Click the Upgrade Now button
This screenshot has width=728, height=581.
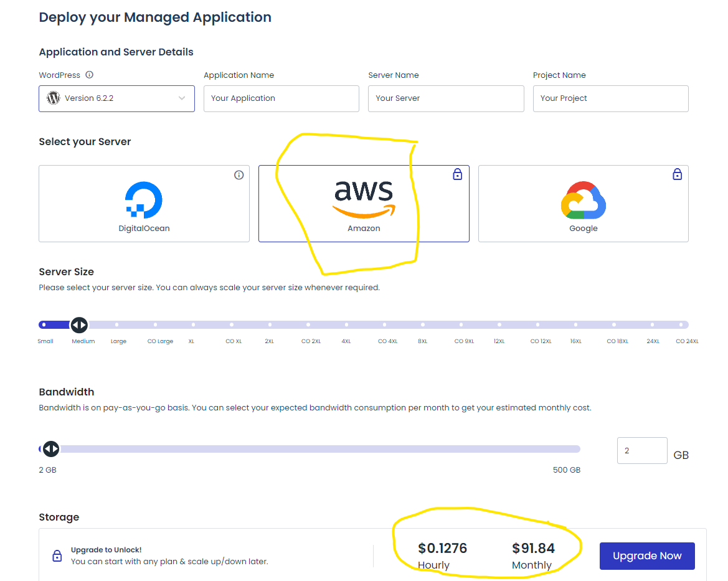(x=647, y=556)
